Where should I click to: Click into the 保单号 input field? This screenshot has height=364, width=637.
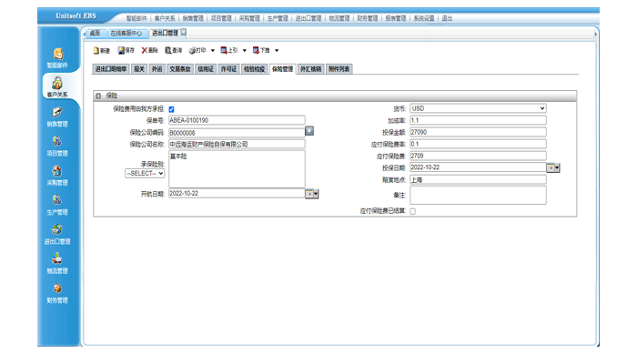[237, 120]
